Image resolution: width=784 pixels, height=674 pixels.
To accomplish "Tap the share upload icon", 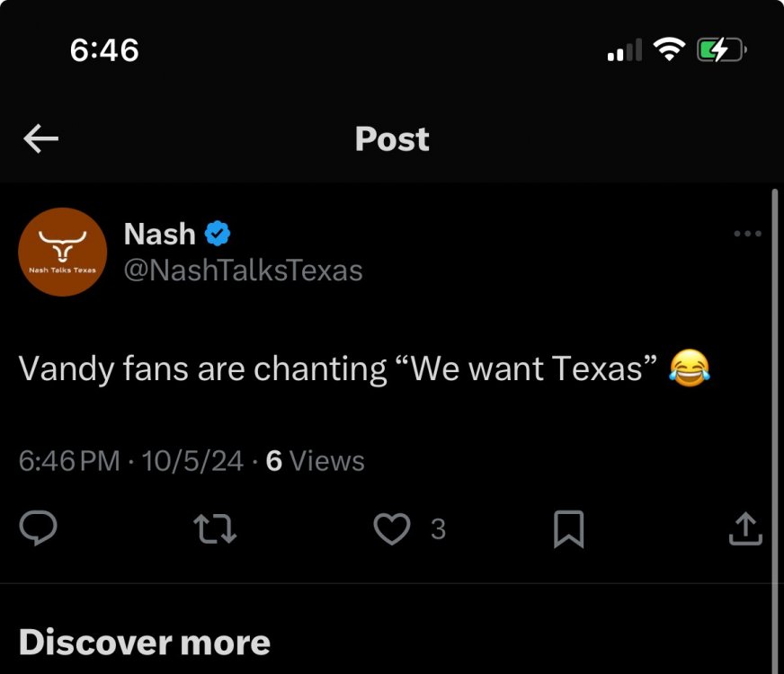I will click(x=745, y=529).
